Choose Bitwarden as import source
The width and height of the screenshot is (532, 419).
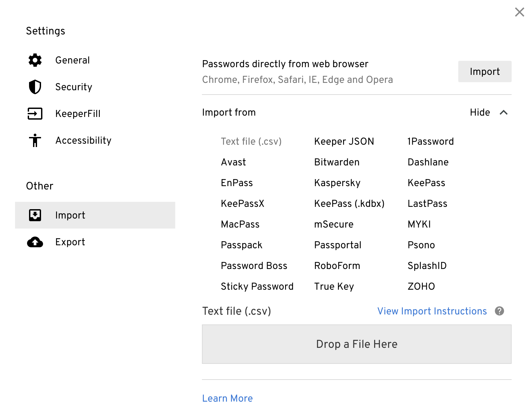click(337, 162)
